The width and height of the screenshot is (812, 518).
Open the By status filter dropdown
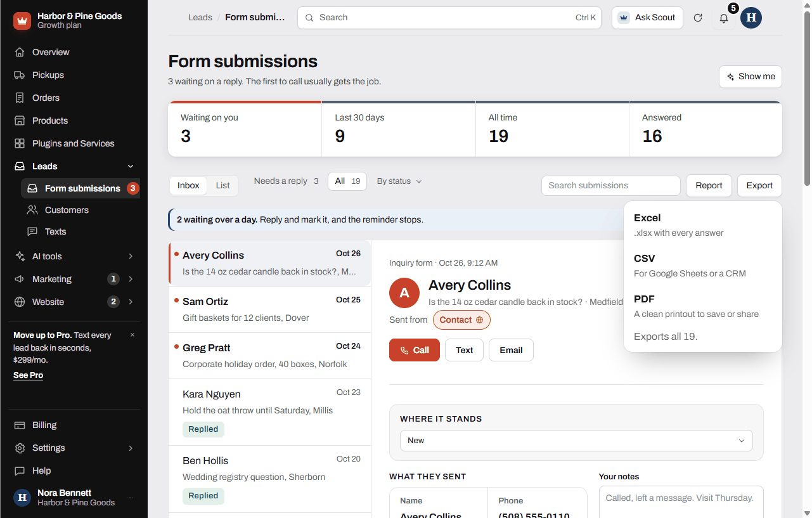pos(399,181)
